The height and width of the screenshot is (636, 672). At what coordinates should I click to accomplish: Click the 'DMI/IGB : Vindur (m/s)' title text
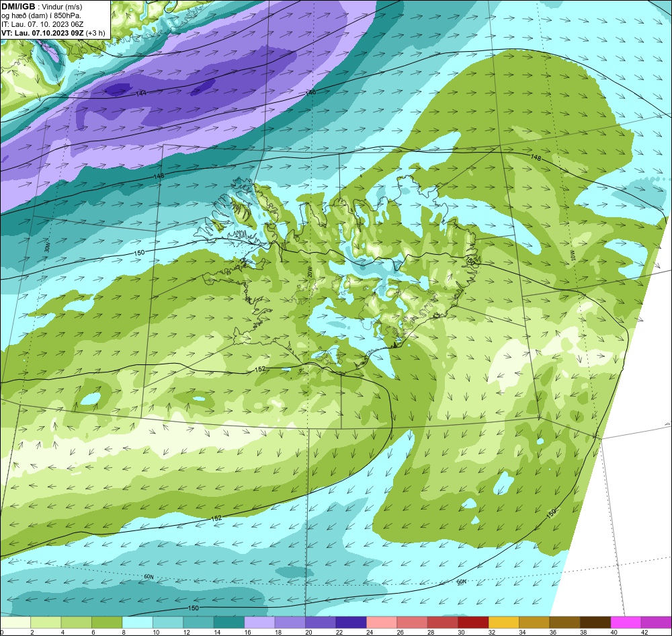42,7
